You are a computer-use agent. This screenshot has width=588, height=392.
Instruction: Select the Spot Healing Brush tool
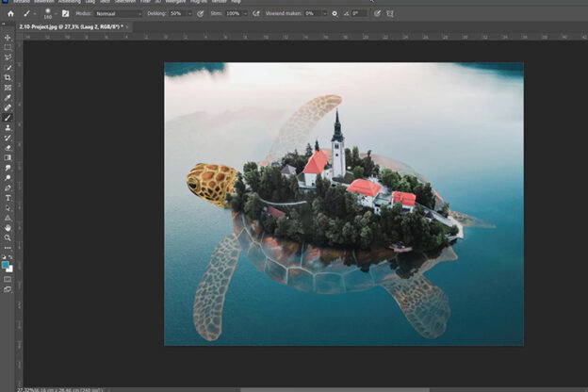[8, 107]
